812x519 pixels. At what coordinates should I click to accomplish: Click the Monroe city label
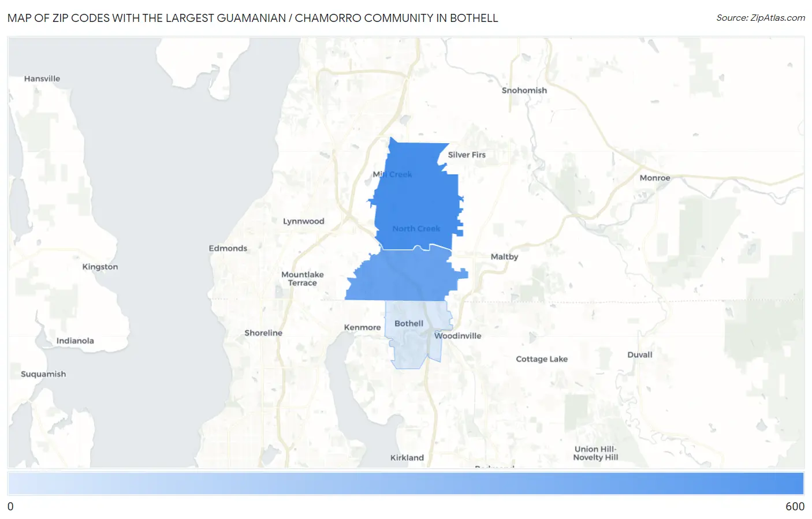click(x=655, y=178)
